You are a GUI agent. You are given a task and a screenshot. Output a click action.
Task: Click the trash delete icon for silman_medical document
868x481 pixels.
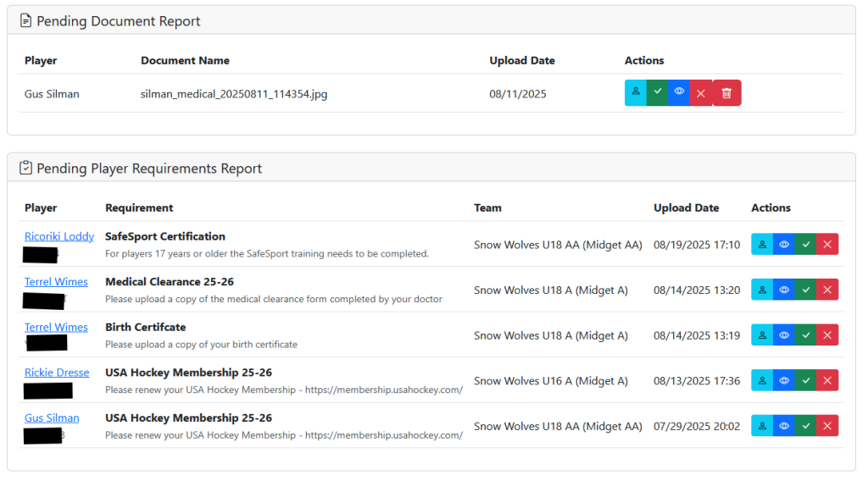(x=726, y=93)
